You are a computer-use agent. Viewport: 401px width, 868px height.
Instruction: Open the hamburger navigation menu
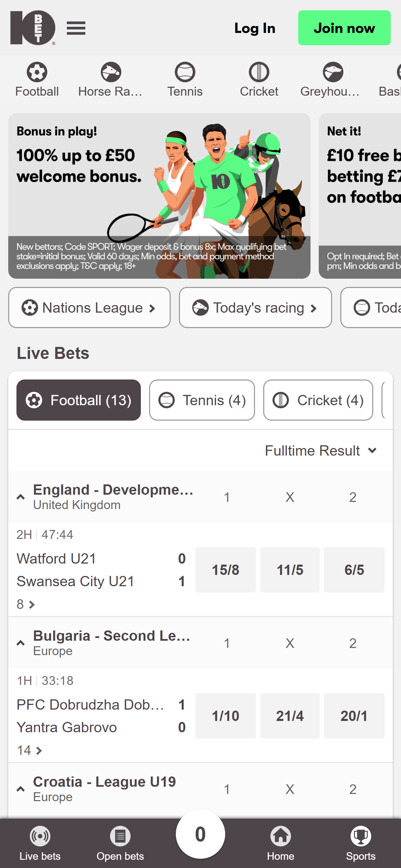[x=76, y=28]
